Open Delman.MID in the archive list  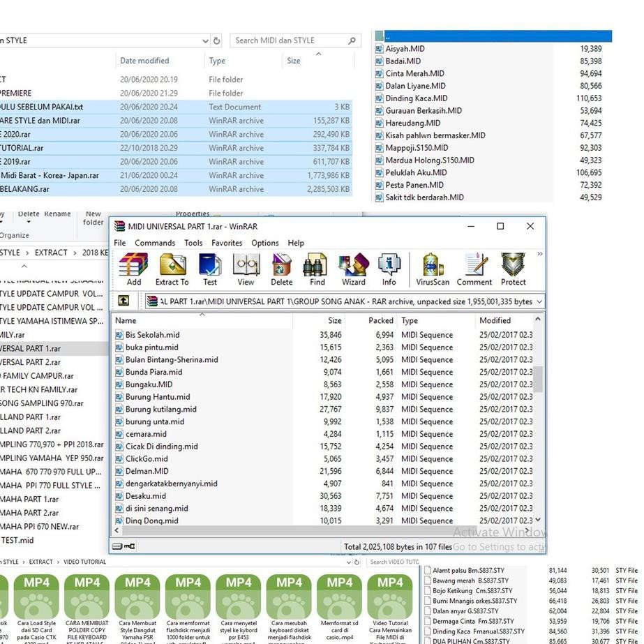tap(147, 471)
